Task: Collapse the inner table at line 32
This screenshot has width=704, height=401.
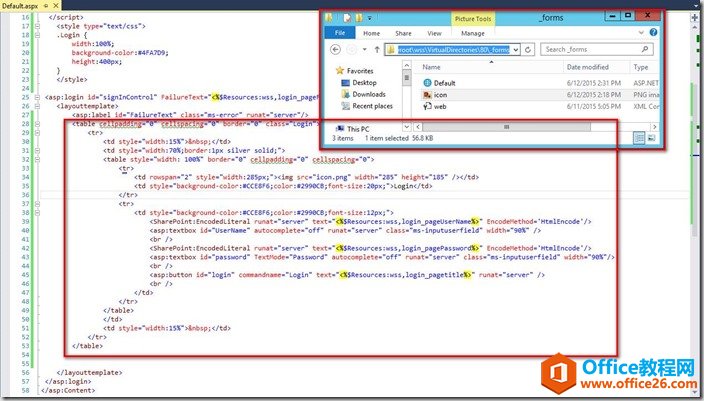Action: click(x=37, y=159)
